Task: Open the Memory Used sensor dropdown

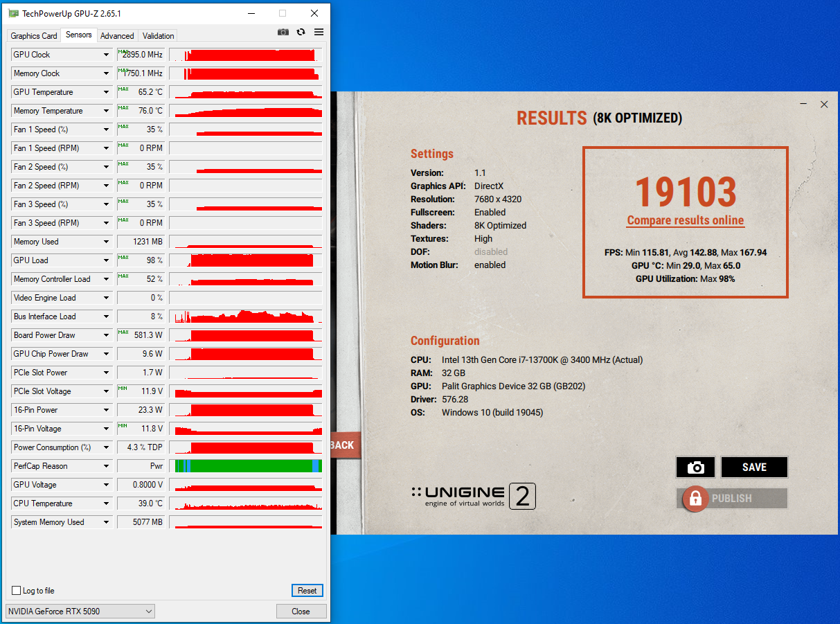Action: pyautogui.click(x=106, y=242)
